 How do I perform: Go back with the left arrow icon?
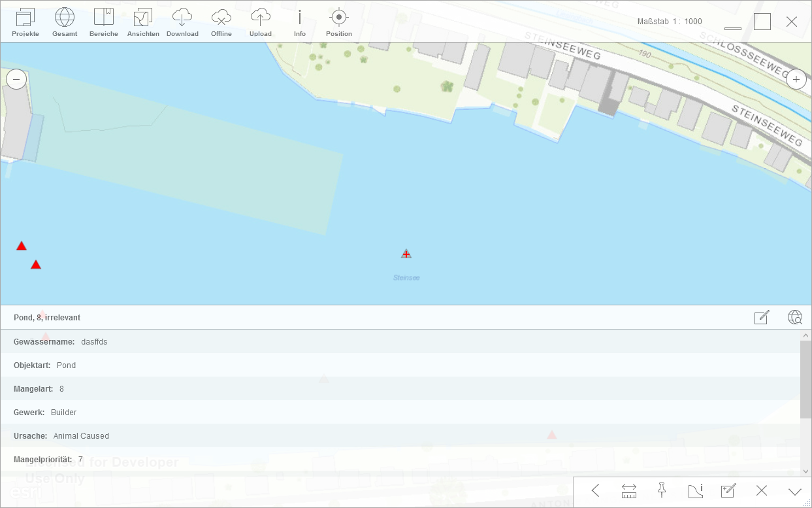(x=595, y=491)
